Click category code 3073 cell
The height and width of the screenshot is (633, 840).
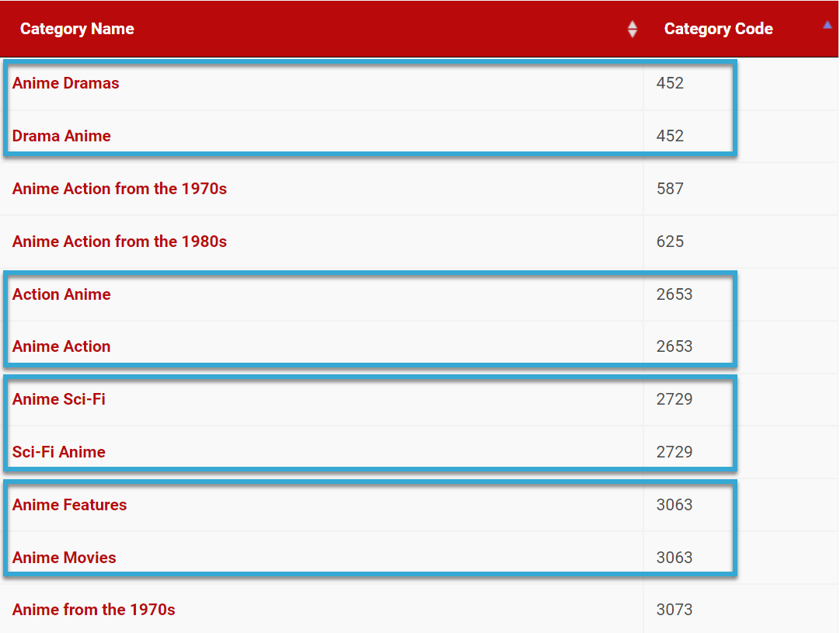(674, 610)
